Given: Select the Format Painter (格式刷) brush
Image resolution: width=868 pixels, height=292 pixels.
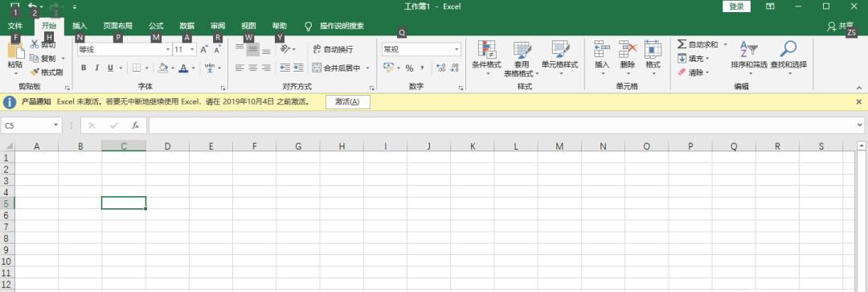Looking at the screenshot, I should (x=35, y=72).
